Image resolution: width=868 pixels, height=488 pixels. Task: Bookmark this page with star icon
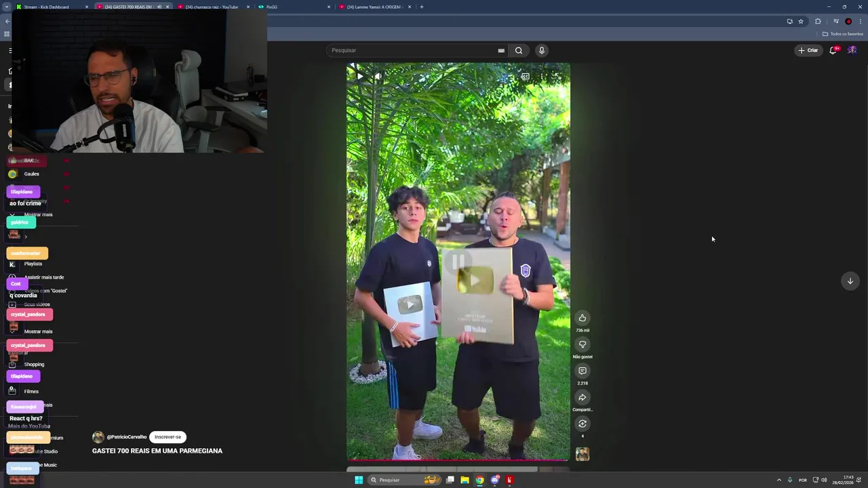pos(801,22)
